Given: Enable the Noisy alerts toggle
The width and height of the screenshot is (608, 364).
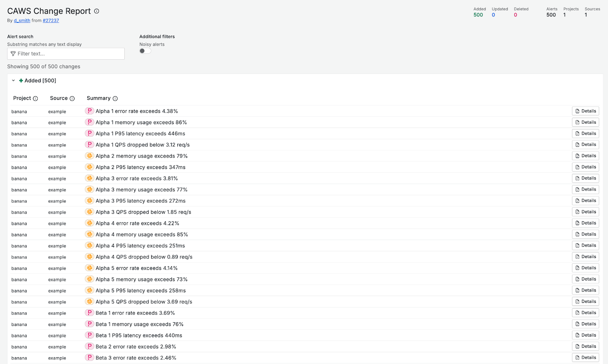Looking at the screenshot, I should click(145, 51).
